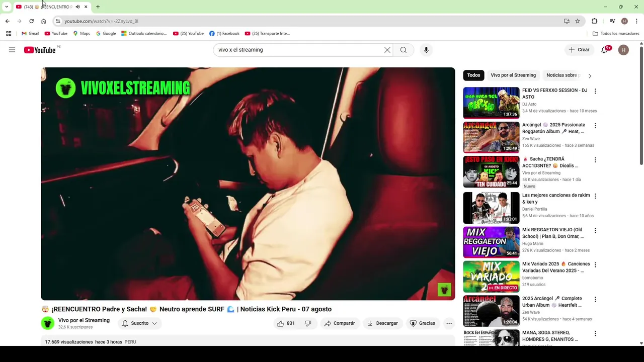Select the Vivo por el Streaming chip

(513, 75)
